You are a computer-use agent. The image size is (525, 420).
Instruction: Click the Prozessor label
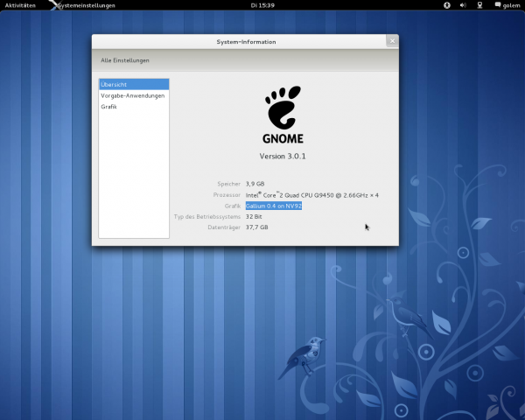coord(227,194)
